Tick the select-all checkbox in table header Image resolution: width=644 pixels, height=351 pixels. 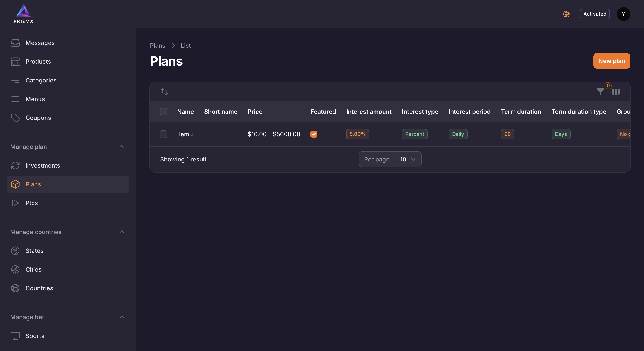tap(164, 112)
